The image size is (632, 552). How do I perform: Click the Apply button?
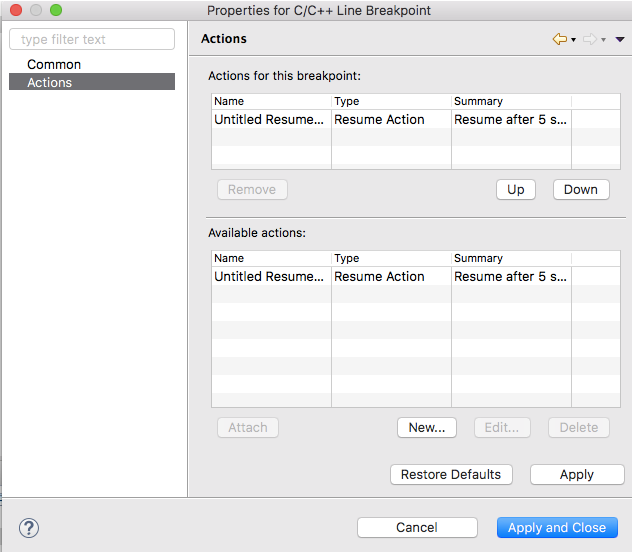[x=577, y=474]
